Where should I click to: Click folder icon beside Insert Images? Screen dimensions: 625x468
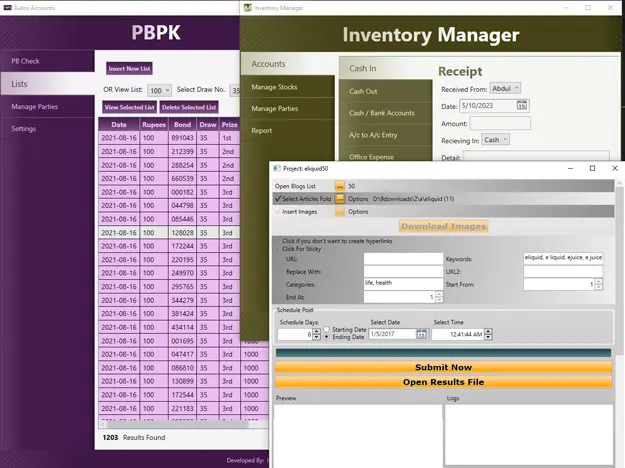pyautogui.click(x=340, y=212)
